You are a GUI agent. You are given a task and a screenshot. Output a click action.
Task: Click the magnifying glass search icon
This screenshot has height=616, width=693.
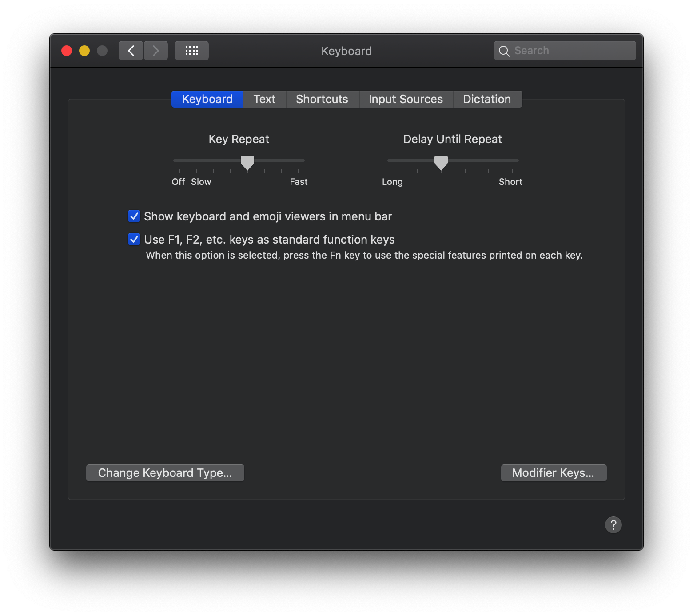pyautogui.click(x=504, y=51)
